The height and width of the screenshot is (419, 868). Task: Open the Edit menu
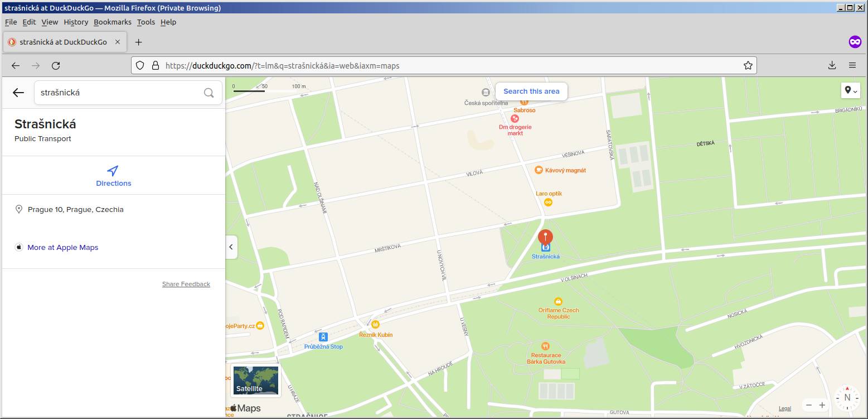coord(29,22)
